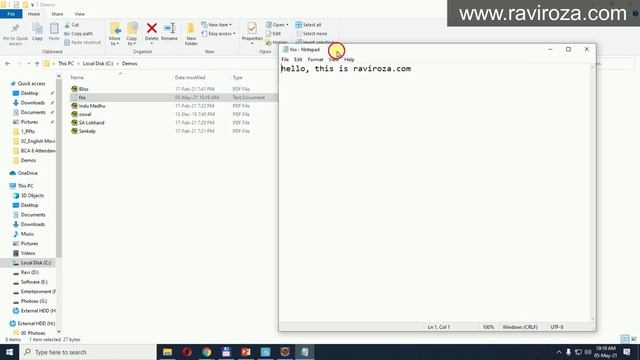
Task: Open the Format menu in Notepad
Action: [x=315, y=60]
